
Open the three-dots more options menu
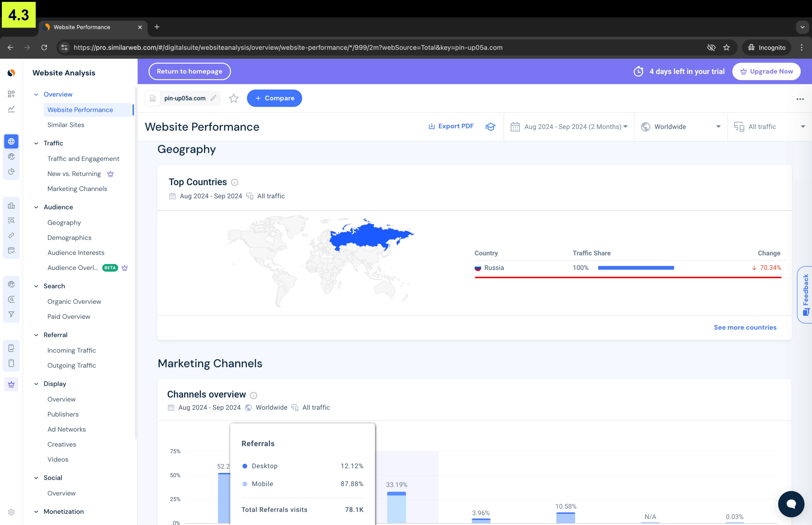[800, 99]
